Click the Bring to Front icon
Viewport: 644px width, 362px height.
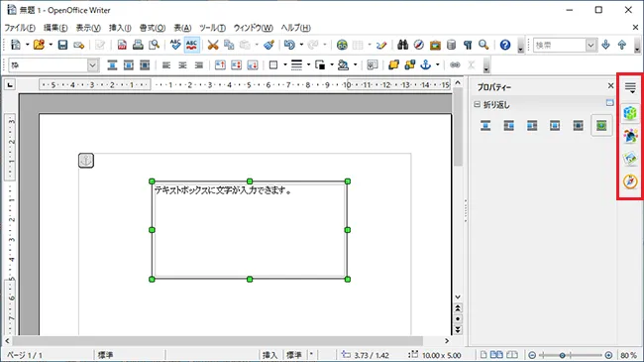(x=393, y=65)
